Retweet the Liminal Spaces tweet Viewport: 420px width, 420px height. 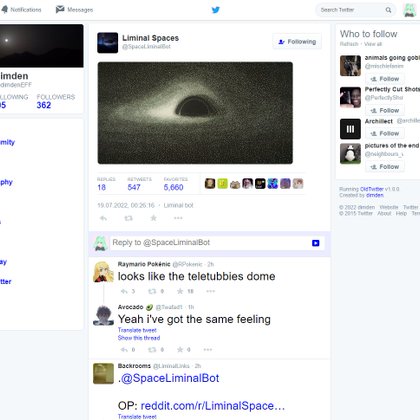tap(128, 218)
